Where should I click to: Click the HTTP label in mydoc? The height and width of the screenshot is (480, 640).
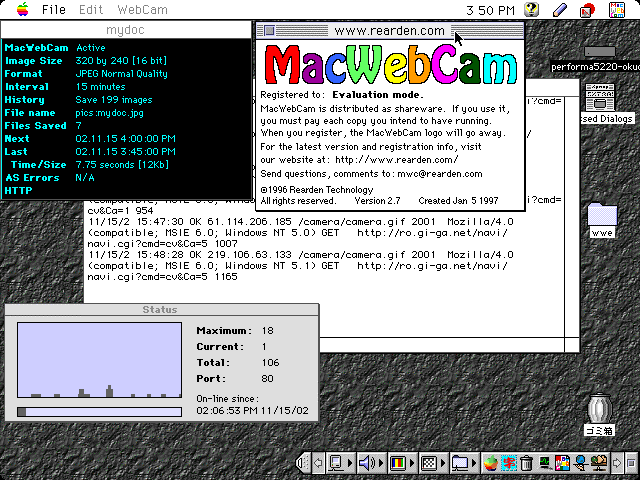[x=18, y=191]
